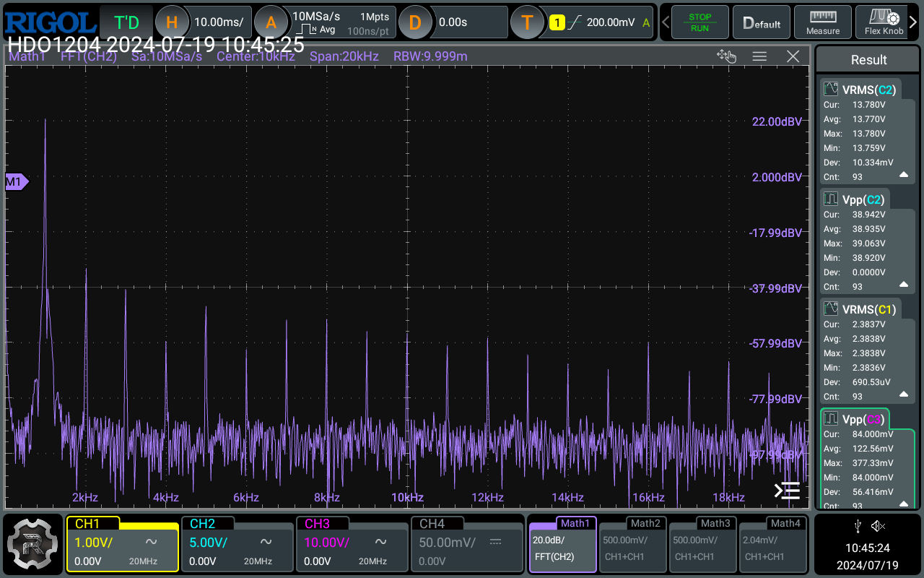The width and height of the screenshot is (924, 578).
Task: Click CH3 10.00V/ vertical scale
Action: click(326, 542)
